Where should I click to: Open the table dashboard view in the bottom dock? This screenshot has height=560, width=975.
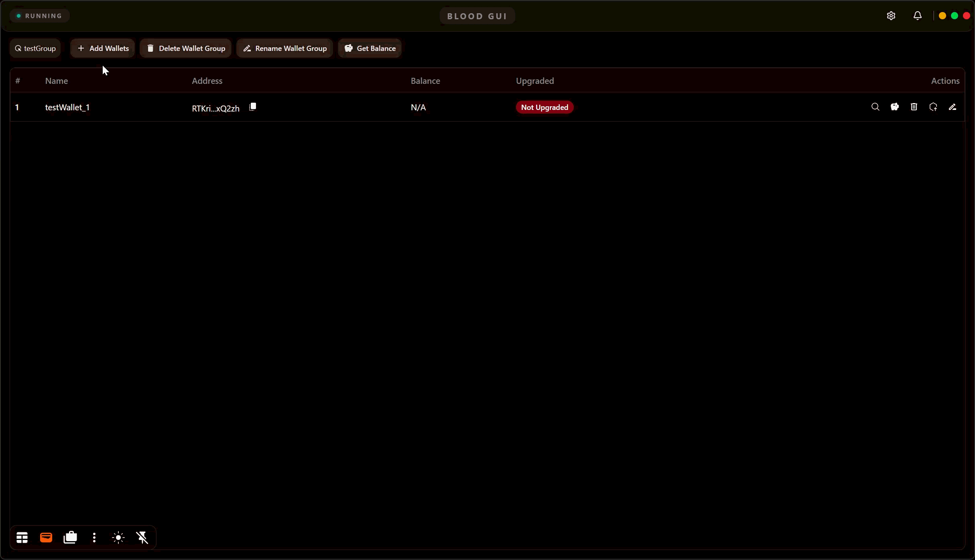coord(22,537)
